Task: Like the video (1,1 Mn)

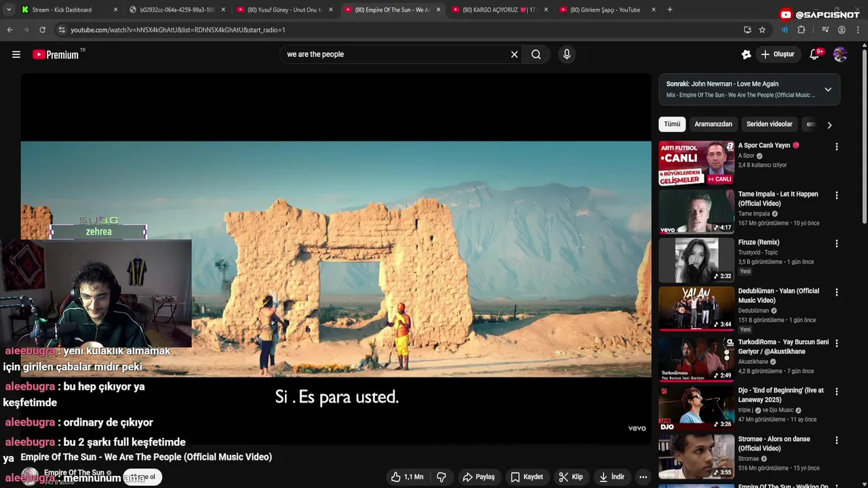Action: point(407,477)
